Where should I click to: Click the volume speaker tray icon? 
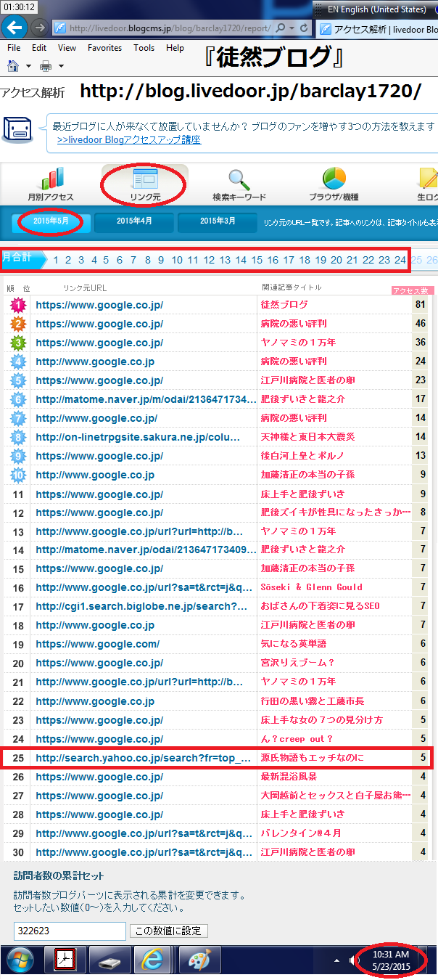click(x=355, y=960)
